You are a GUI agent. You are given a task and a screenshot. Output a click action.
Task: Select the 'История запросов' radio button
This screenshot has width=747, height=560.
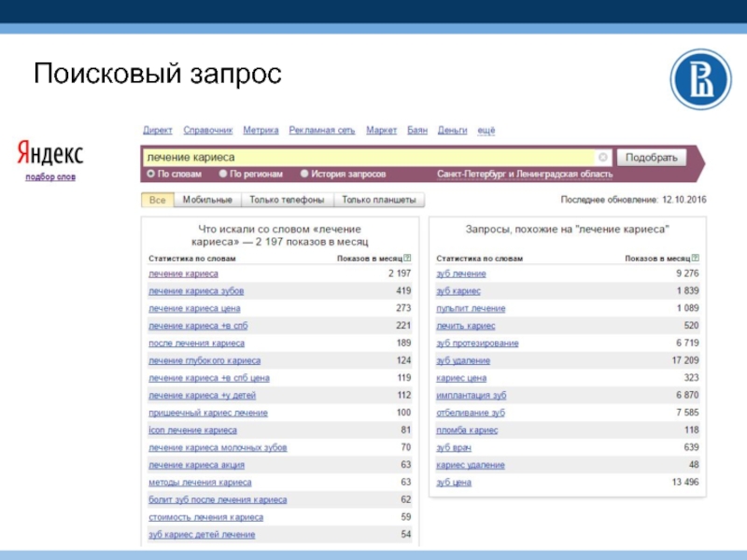point(304,174)
